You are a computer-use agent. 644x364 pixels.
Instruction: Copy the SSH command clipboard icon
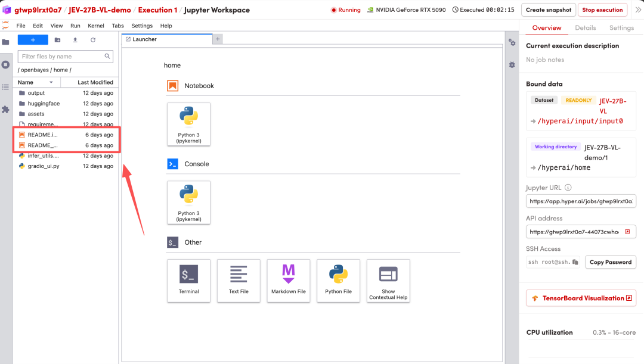point(575,262)
